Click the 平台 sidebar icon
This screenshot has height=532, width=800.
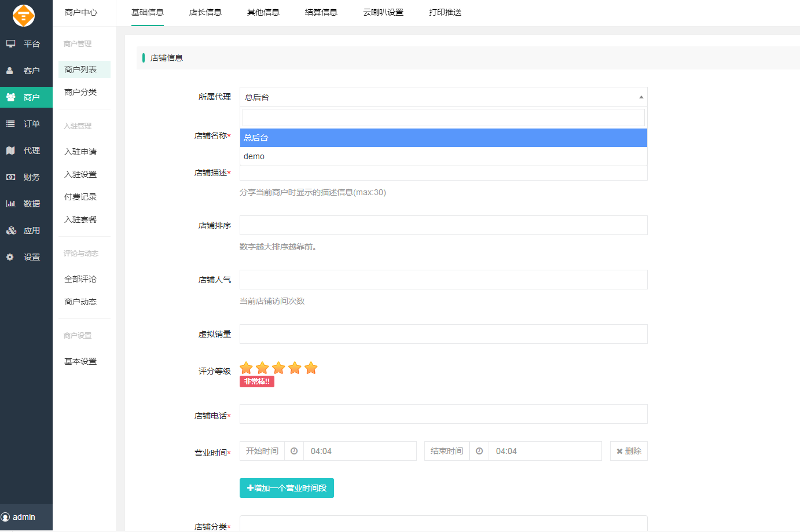10,43
